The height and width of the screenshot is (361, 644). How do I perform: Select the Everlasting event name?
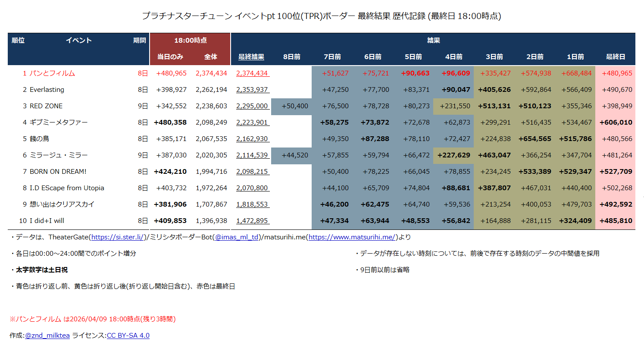click(x=47, y=90)
